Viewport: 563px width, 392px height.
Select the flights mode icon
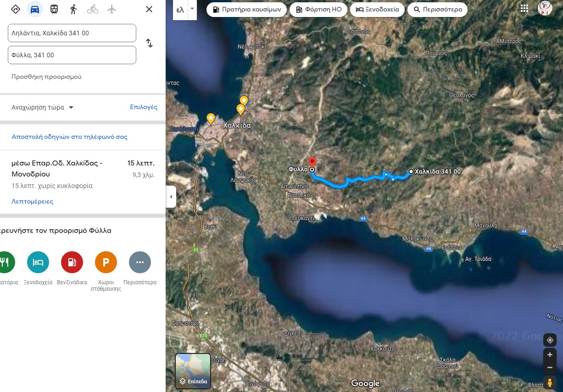[x=112, y=9]
